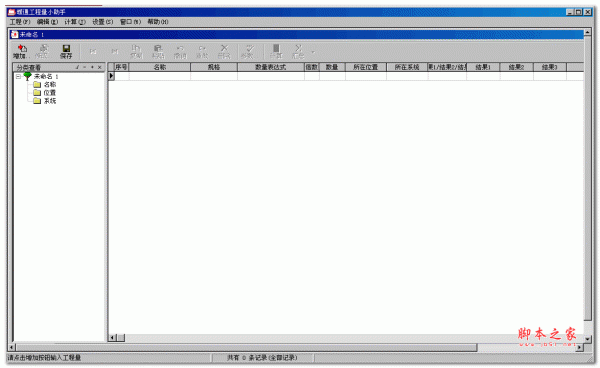Screen dimensions: 600x368
Task: Click the 增加 (Add) toolbar icon
Action: [21, 52]
